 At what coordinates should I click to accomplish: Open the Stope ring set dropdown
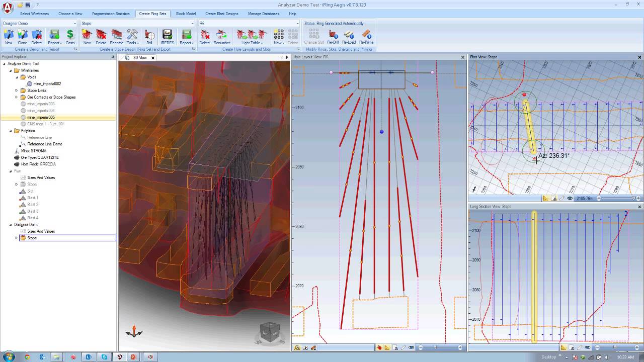[x=193, y=23]
